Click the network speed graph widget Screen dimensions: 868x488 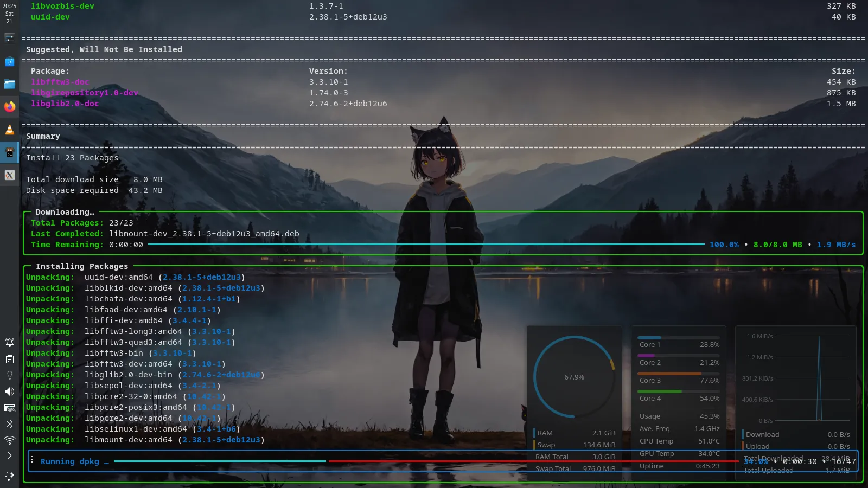click(x=796, y=378)
